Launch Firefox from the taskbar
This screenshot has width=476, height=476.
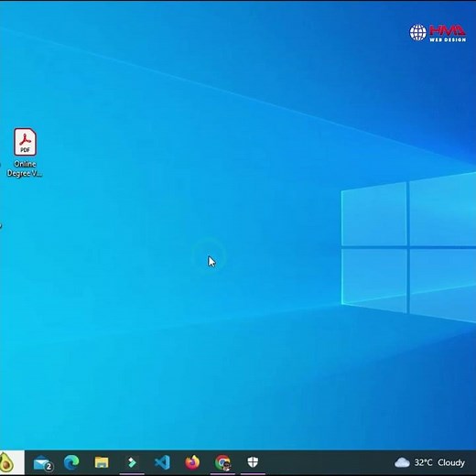pyautogui.click(x=192, y=462)
